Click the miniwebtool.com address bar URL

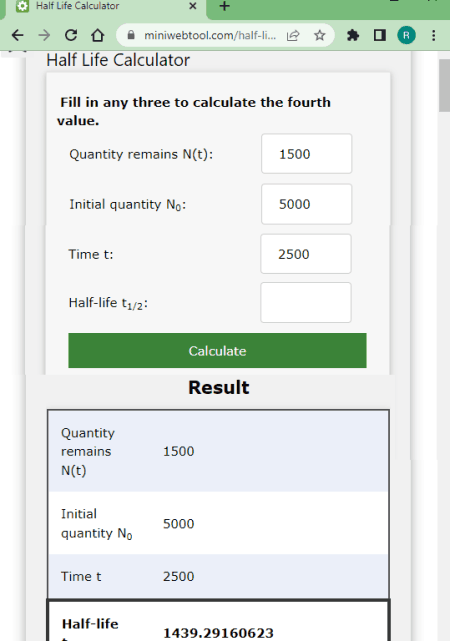[210, 36]
